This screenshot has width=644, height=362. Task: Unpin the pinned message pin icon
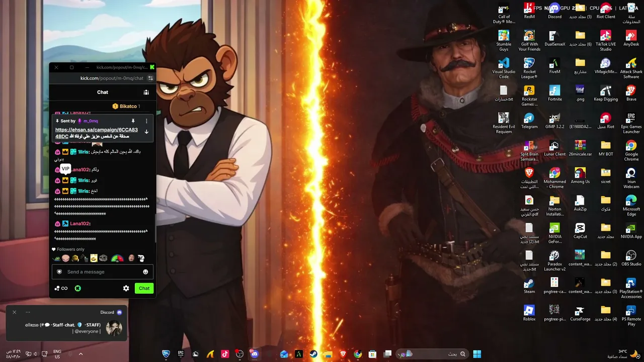[x=133, y=121]
